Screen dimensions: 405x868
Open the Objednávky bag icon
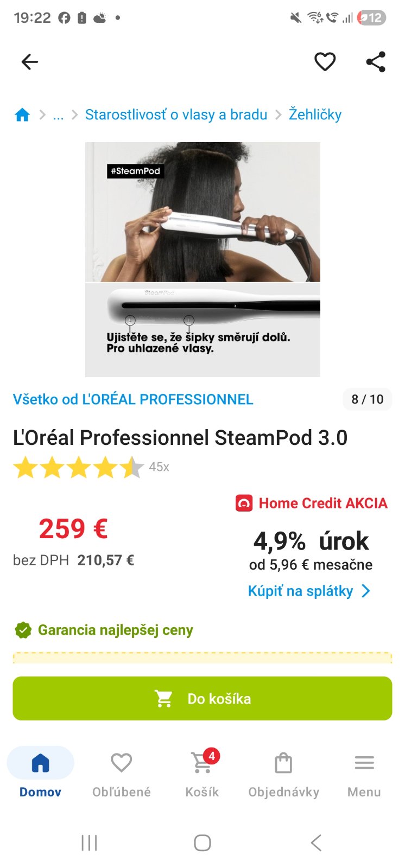283,763
